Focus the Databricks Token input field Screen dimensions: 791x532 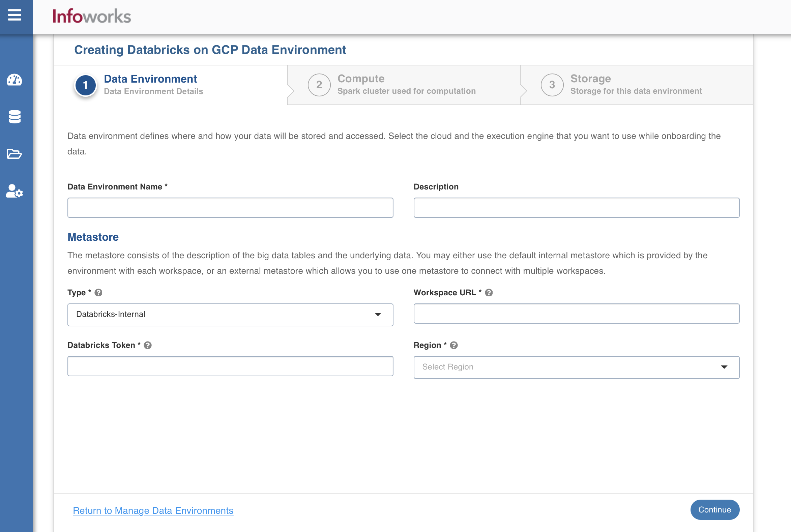click(x=230, y=366)
